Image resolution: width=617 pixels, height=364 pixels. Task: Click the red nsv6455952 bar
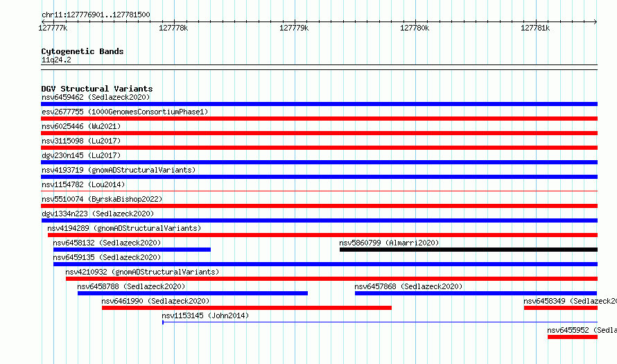point(573,337)
